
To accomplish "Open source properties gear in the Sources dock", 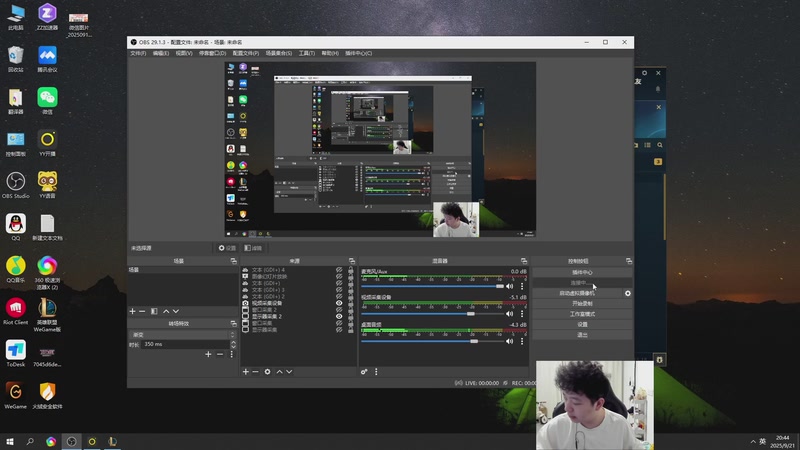I will click(267, 372).
